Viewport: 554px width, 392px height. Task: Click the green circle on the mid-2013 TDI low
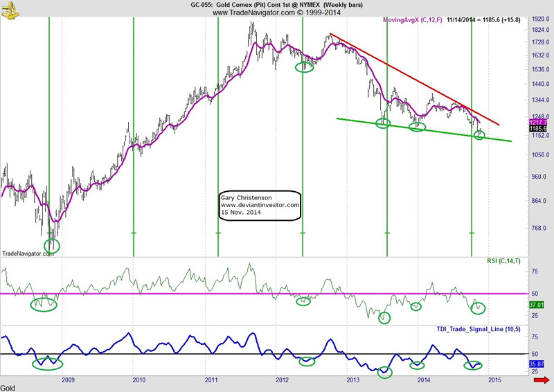point(386,372)
